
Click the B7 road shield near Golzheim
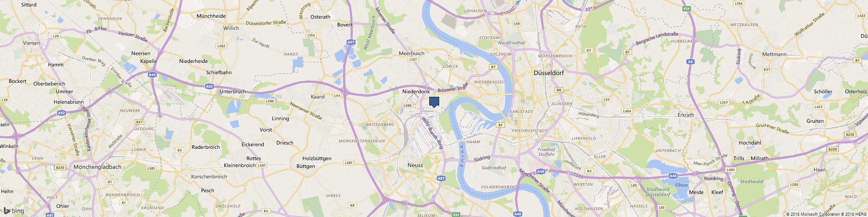[493, 67]
